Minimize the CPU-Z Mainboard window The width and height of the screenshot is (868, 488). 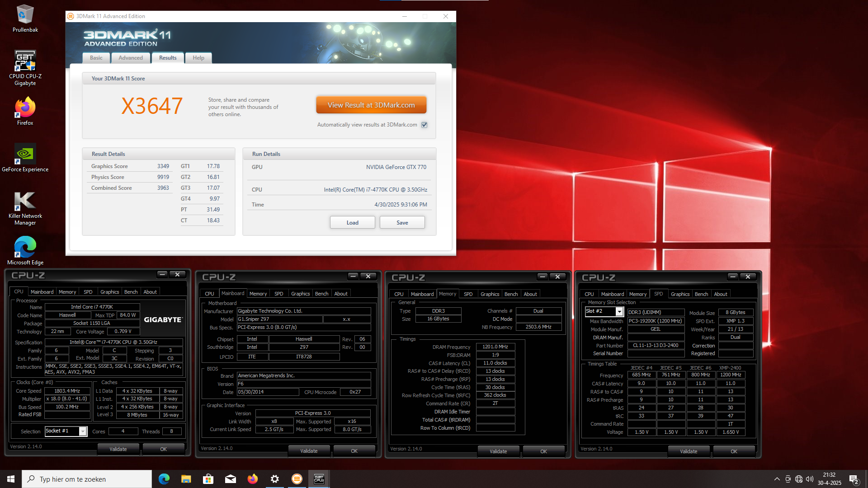[353, 276]
